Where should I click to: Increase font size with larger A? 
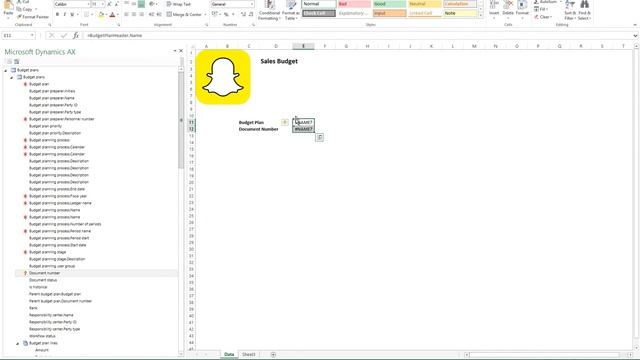click(x=109, y=4)
